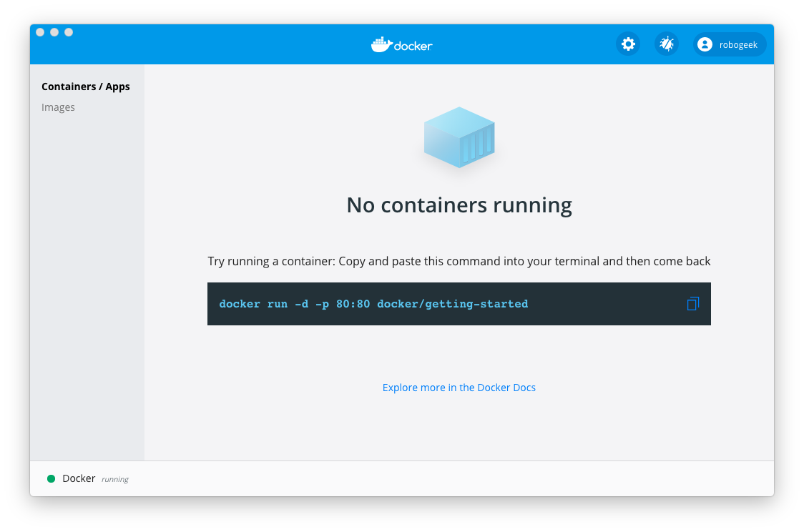
Task: Open the robogeek account menu
Action: 730,44
